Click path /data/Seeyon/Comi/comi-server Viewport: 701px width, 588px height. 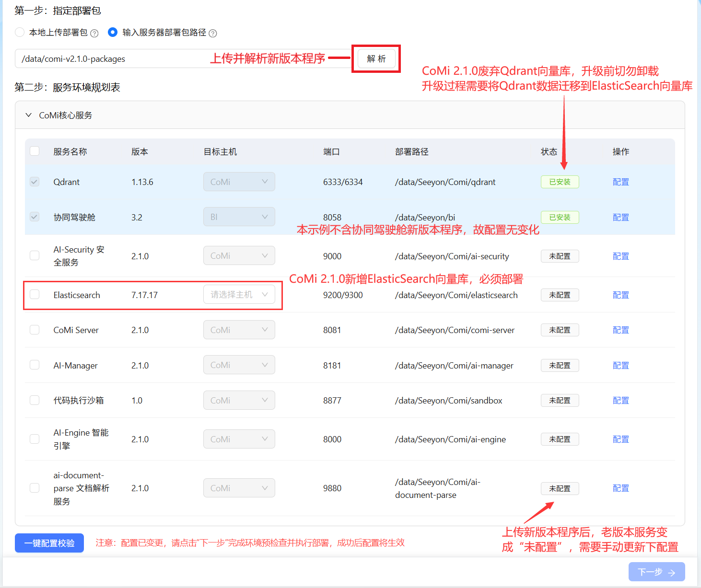(x=455, y=330)
